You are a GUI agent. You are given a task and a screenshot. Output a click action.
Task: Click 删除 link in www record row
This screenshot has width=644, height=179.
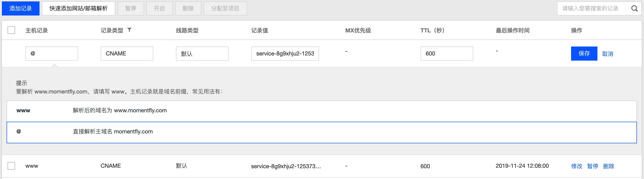click(609, 166)
